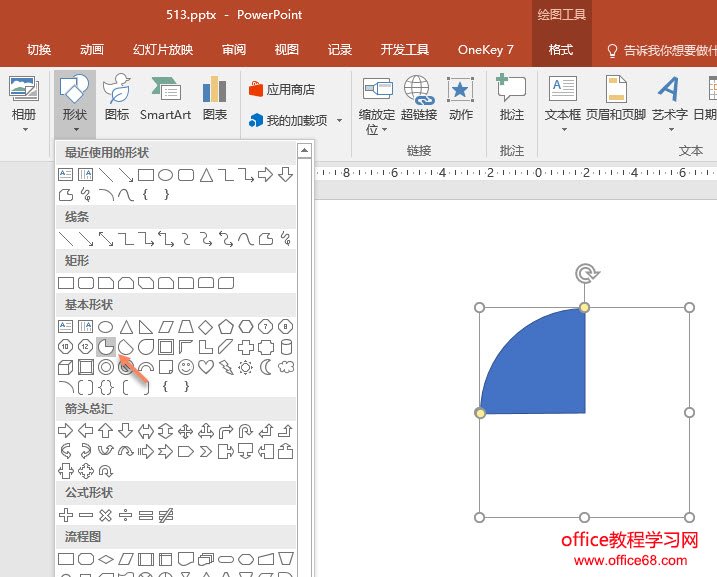Pick the cube shape in basic shapes
Image resolution: width=717 pixels, height=577 pixels.
[x=66, y=367]
